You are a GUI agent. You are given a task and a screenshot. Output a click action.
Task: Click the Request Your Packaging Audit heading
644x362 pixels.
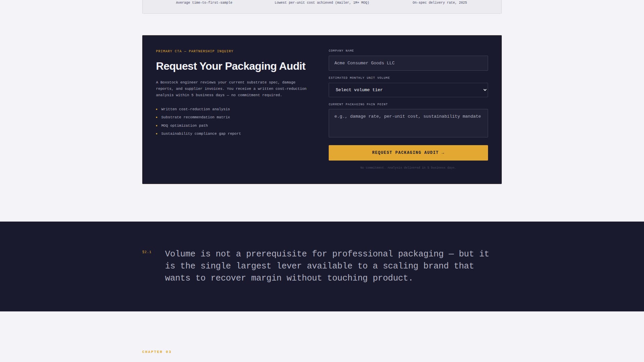tap(230, 66)
